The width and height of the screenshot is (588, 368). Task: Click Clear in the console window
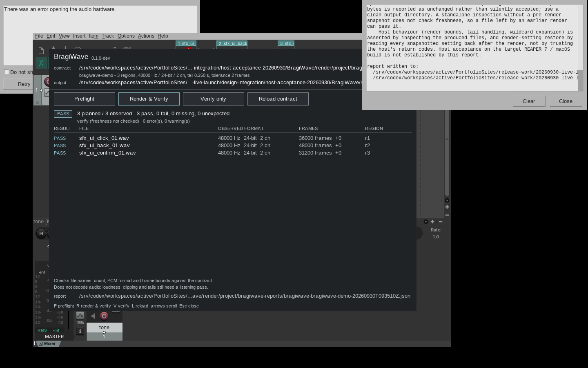point(529,101)
